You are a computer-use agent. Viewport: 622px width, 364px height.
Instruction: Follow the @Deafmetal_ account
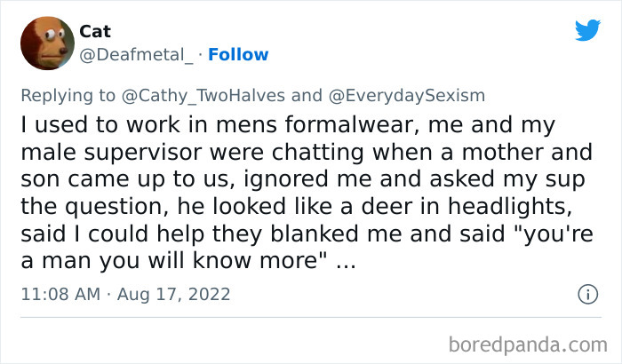238,55
